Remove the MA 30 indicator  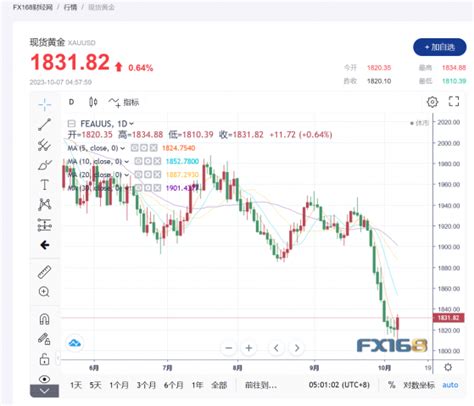[157, 188]
